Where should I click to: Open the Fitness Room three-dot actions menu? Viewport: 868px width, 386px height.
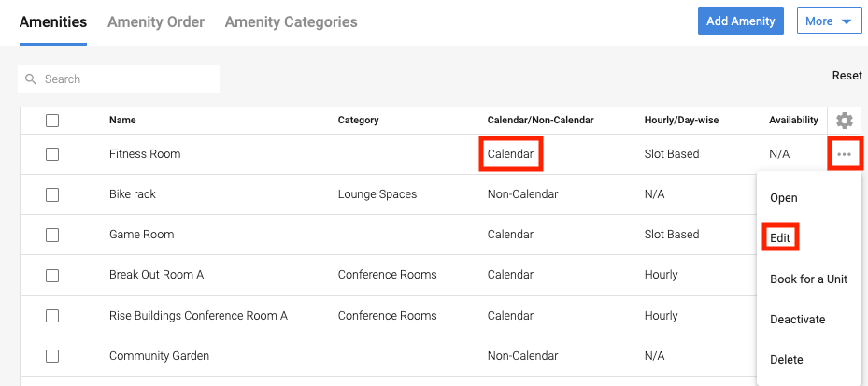coord(845,154)
